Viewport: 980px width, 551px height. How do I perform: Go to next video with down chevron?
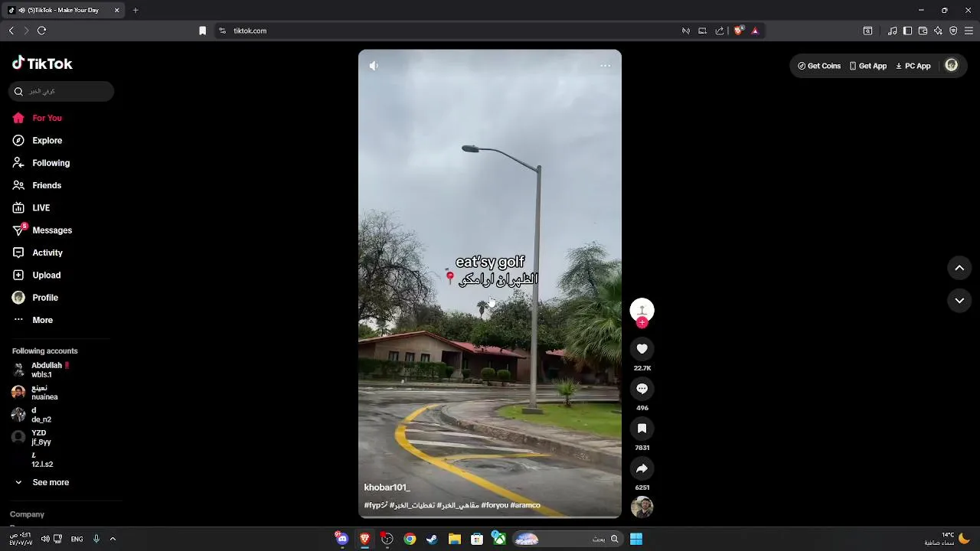959,301
